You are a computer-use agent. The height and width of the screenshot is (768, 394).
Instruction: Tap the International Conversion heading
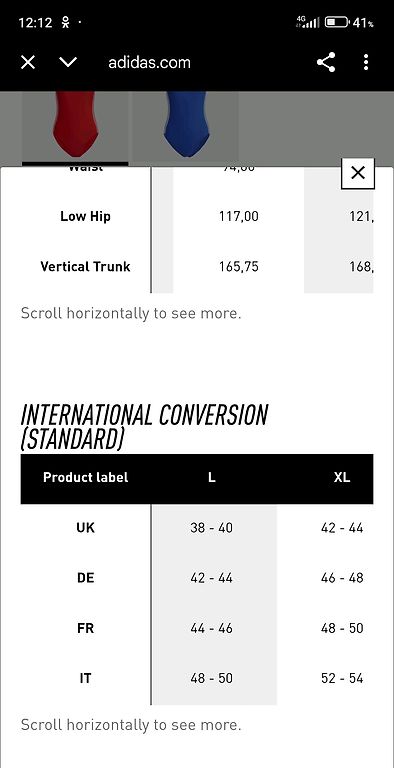(x=144, y=427)
